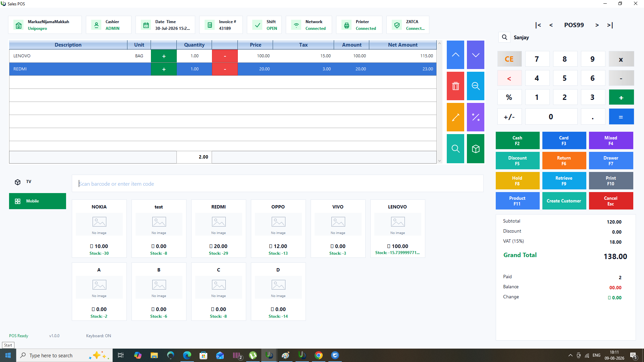Select the Mobile category
The height and width of the screenshot is (362, 644).
pyautogui.click(x=38, y=201)
